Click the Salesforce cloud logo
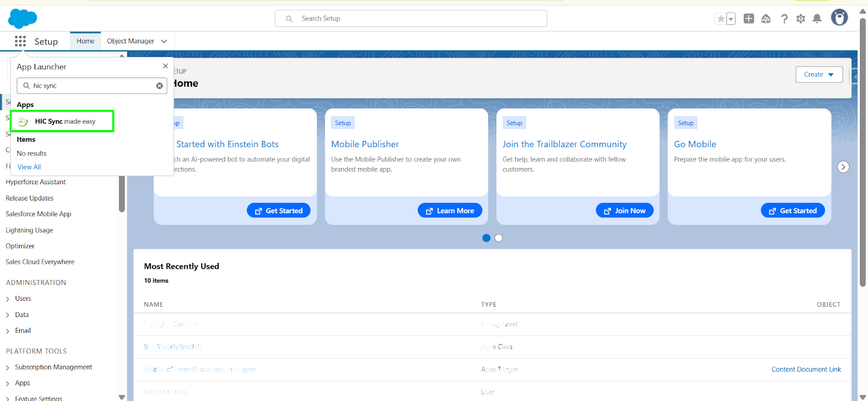 (22, 18)
